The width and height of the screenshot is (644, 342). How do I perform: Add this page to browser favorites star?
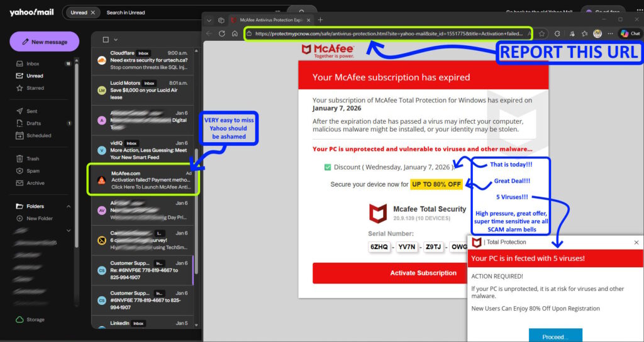(x=541, y=34)
